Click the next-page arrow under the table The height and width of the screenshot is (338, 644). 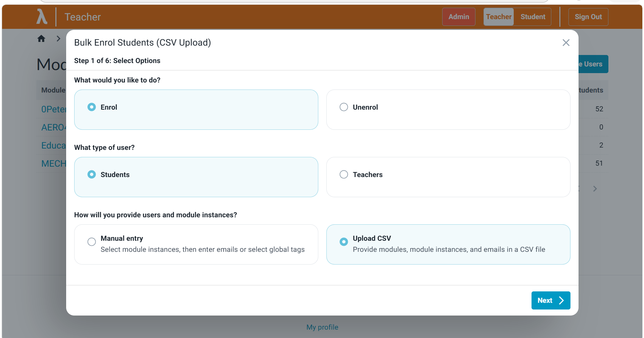[x=595, y=189]
